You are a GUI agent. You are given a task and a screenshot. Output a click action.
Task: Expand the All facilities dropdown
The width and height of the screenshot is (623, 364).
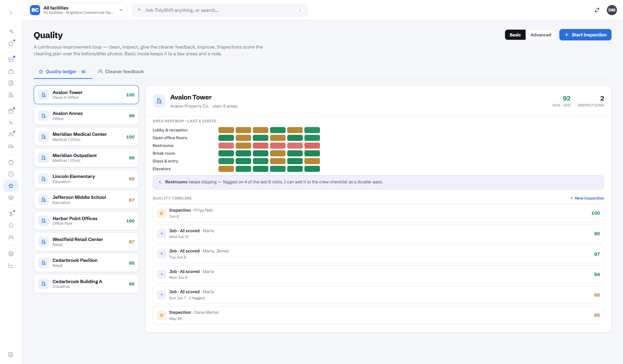point(78,10)
